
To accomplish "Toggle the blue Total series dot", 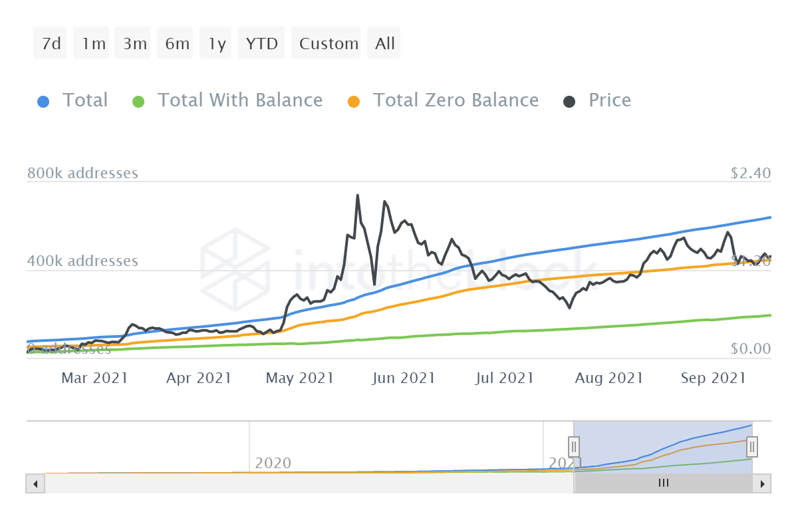I will pos(43,102).
